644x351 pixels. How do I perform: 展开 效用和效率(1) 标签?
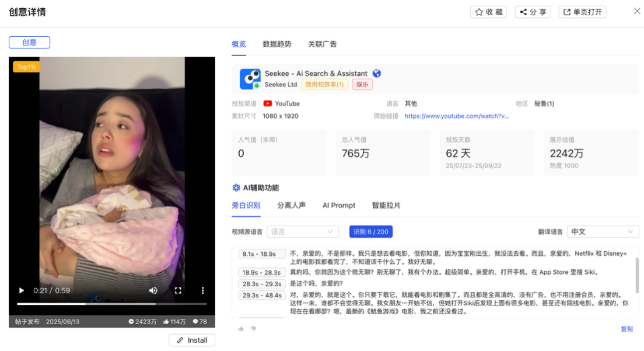(324, 84)
